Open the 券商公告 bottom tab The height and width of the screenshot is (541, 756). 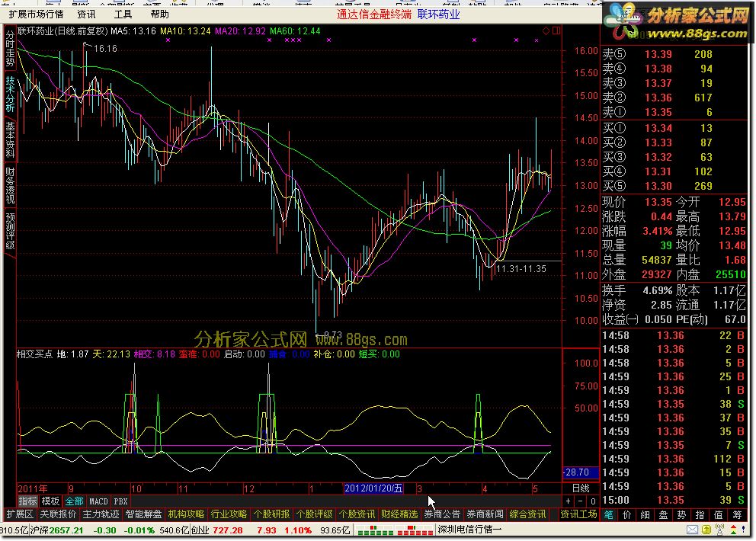(x=443, y=514)
